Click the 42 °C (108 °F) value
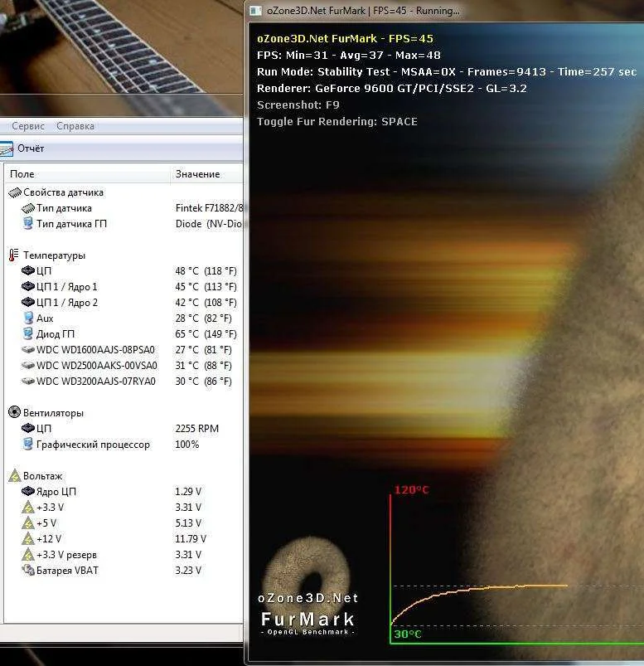This screenshot has width=644, height=666. coord(206,303)
